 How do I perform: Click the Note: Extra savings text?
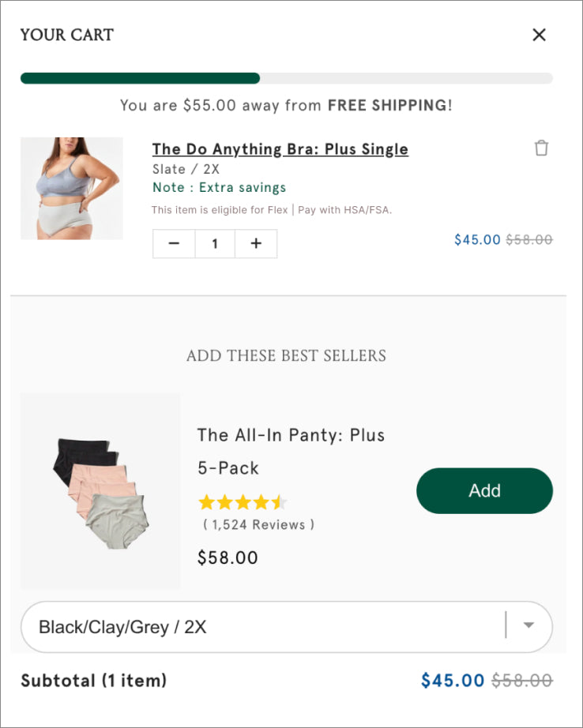tap(219, 188)
